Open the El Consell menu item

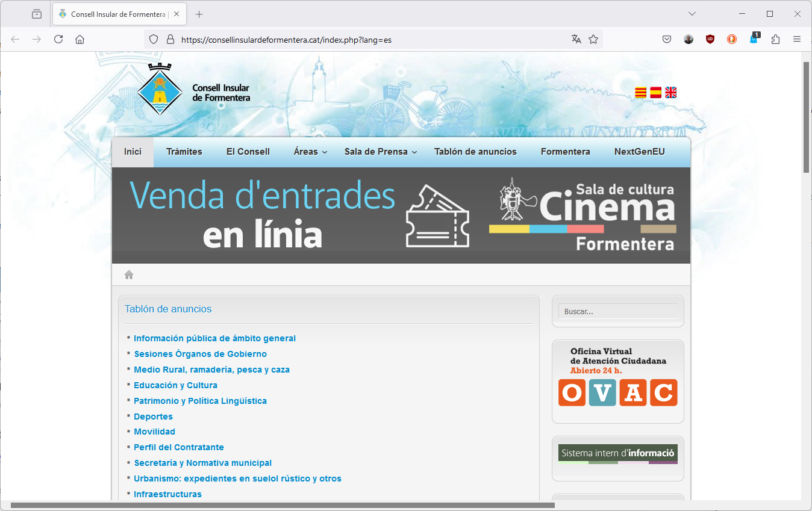tap(248, 152)
